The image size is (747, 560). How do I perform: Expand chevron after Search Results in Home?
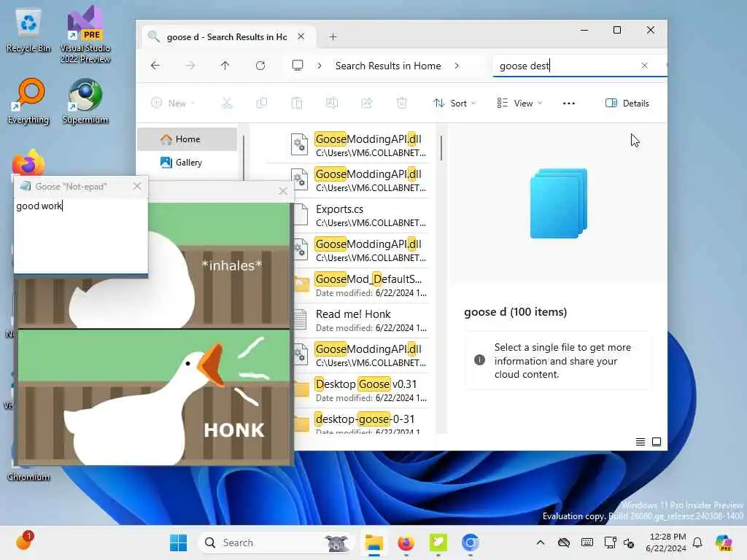pyautogui.click(x=457, y=66)
